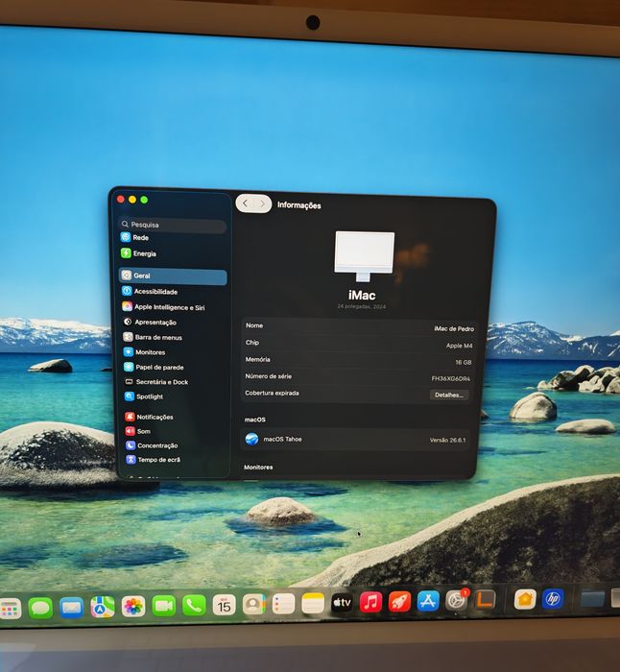
Task: Open Notes from the Dock
Action: [x=313, y=603]
